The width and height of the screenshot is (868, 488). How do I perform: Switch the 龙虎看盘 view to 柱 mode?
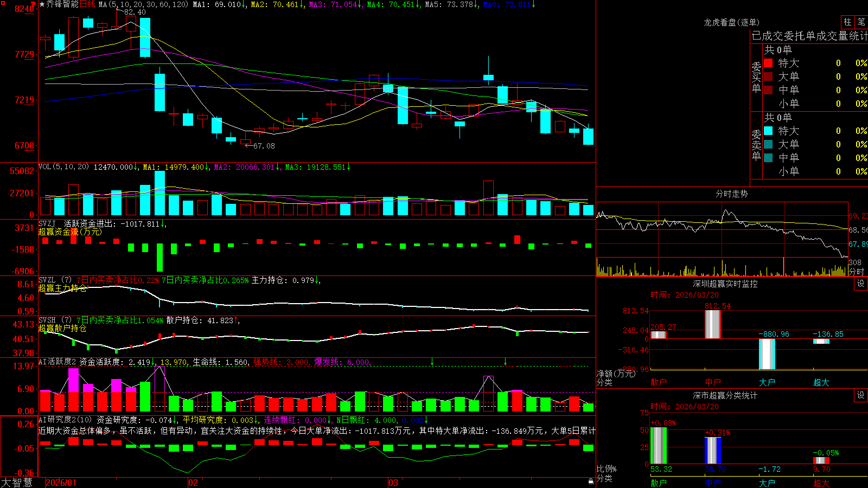tap(847, 22)
